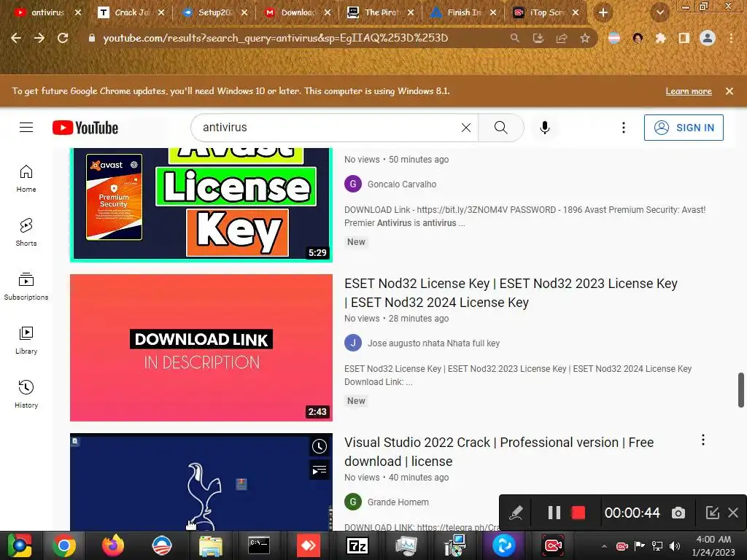Click the page vertical scrollbar thumb

[x=741, y=390]
